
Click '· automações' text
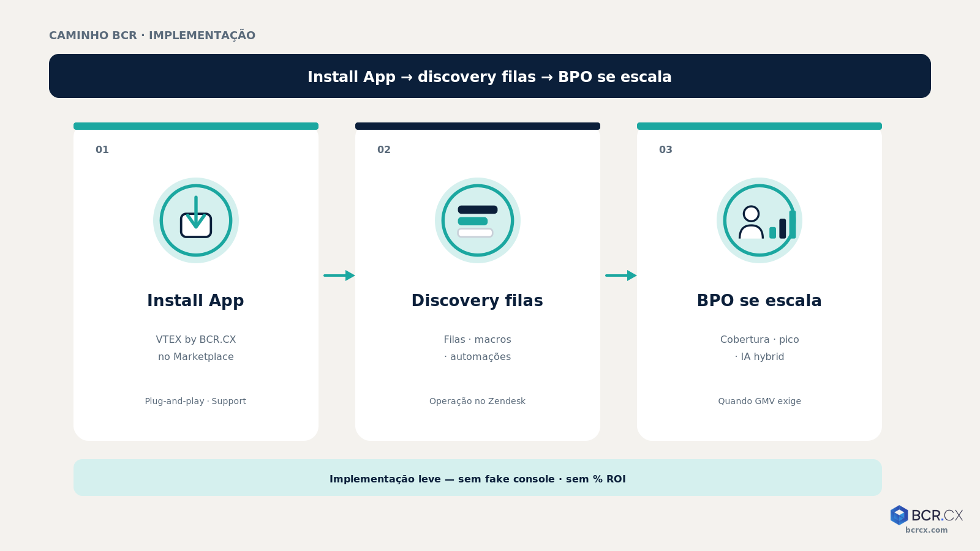478,356
